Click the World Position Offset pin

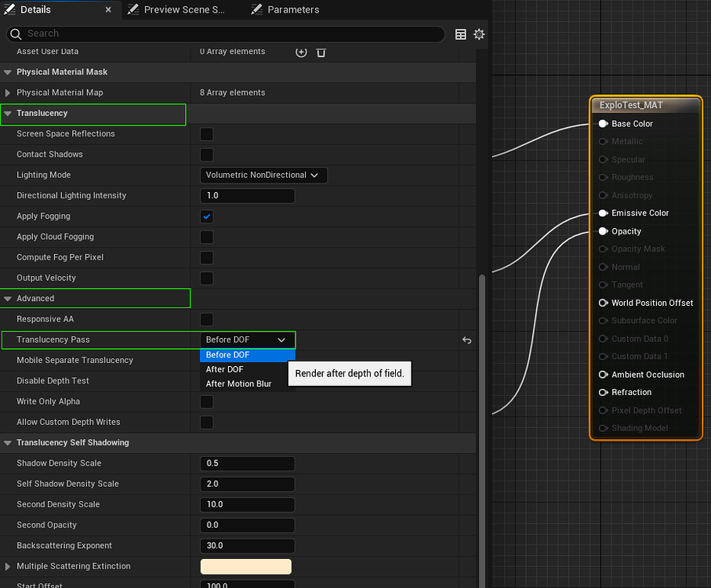point(603,303)
